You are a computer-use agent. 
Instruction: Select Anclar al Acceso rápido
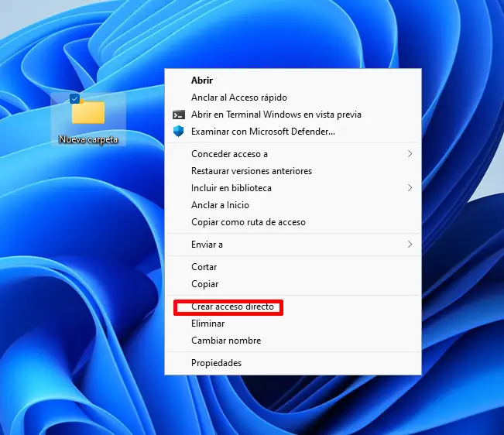click(x=293, y=98)
